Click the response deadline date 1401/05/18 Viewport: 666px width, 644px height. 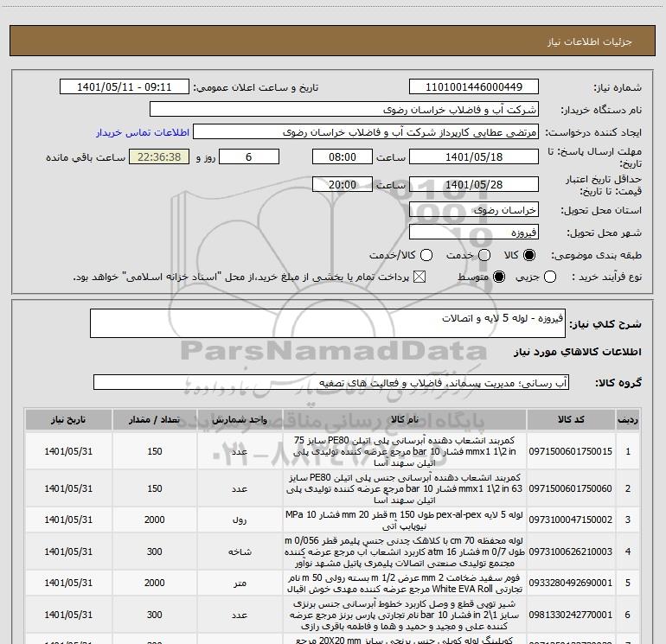[x=474, y=156]
